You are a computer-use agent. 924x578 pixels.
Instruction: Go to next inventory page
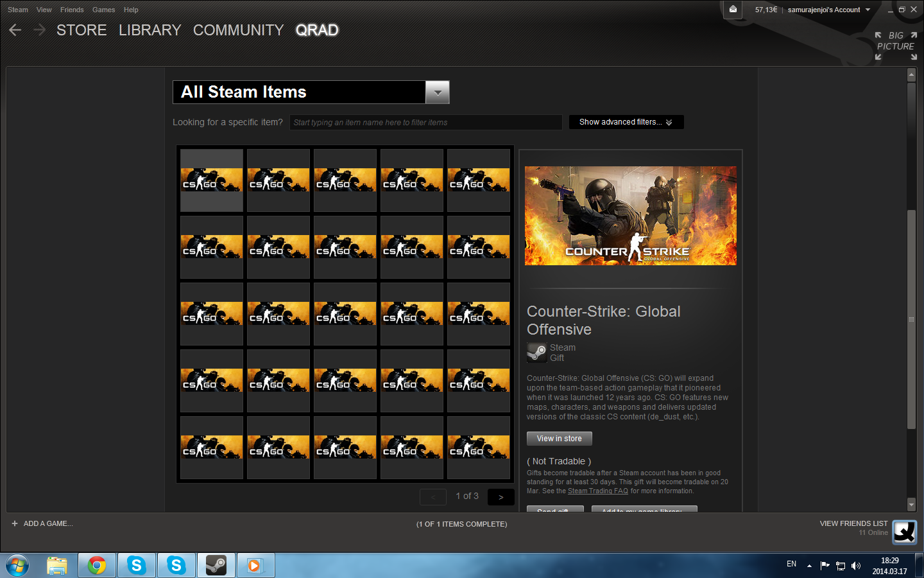point(501,497)
